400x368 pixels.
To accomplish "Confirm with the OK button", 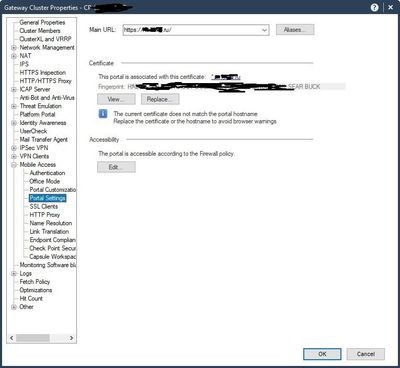I will [x=322, y=354].
